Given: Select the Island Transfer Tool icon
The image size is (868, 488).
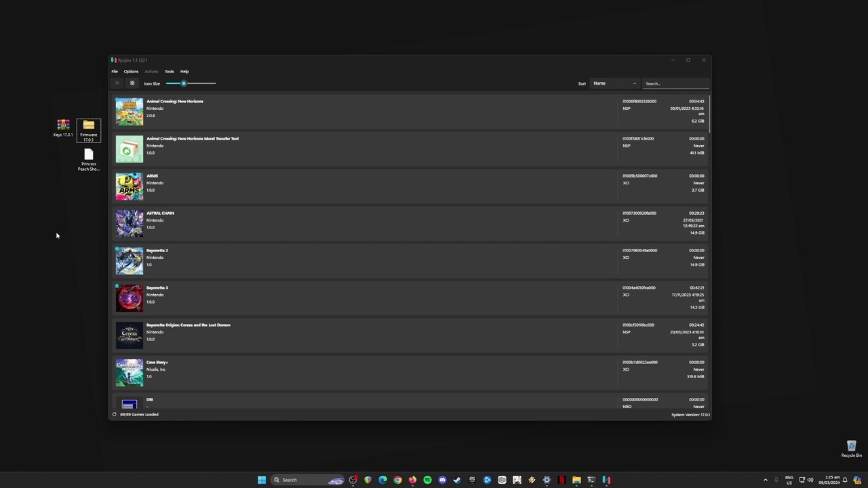Looking at the screenshot, I should pos(129,149).
